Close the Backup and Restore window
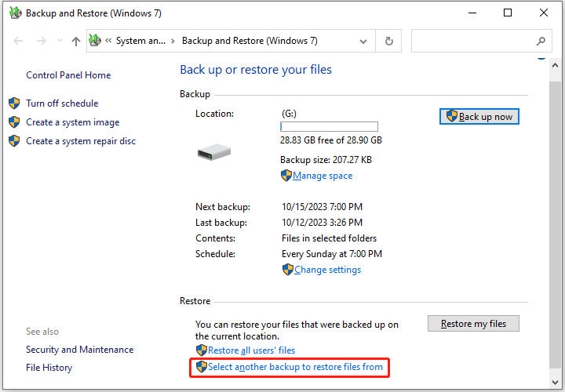 [x=544, y=13]
